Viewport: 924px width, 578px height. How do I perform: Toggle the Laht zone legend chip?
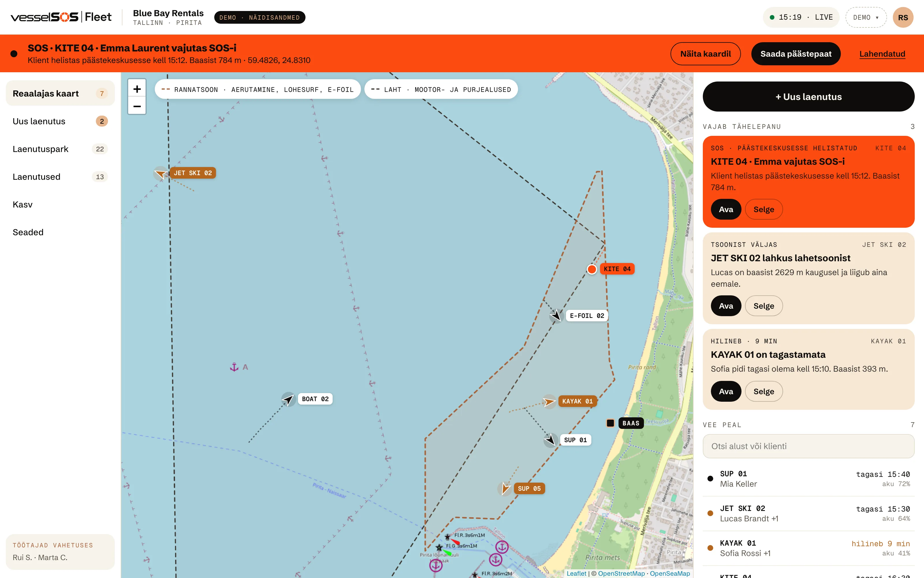pos(441,90)
